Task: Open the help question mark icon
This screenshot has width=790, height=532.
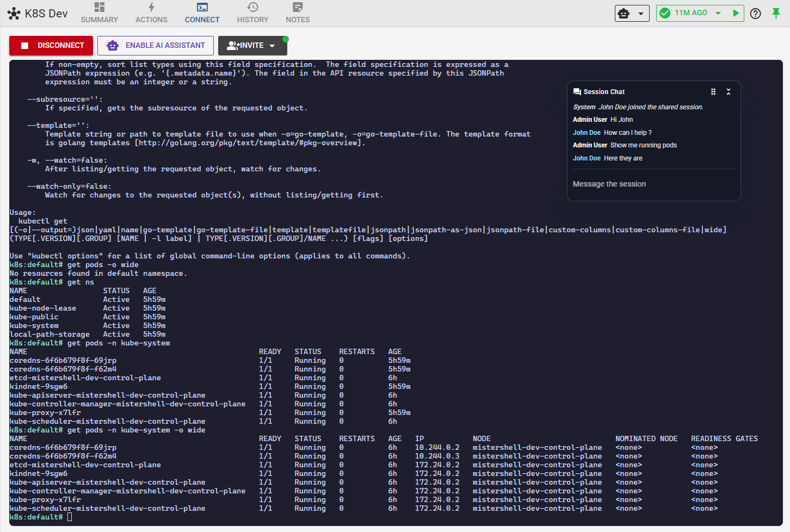Action: pyautogui.click(x=755, y=14)
